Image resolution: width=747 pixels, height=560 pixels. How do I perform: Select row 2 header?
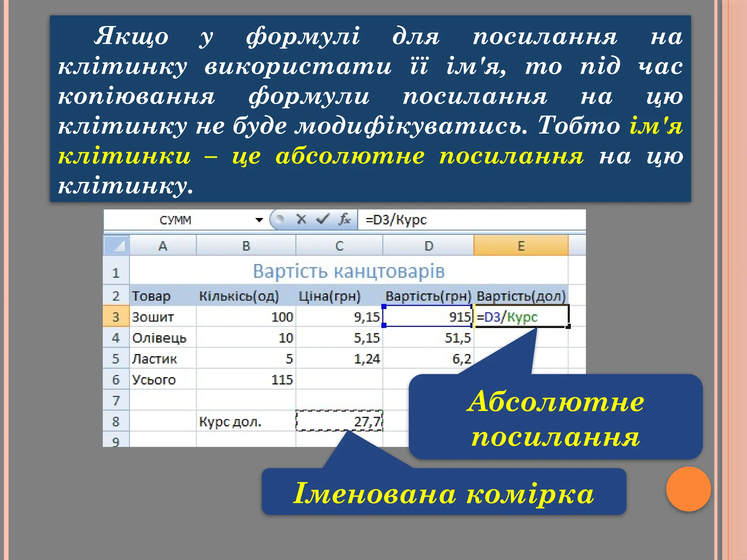pos(116,295)
